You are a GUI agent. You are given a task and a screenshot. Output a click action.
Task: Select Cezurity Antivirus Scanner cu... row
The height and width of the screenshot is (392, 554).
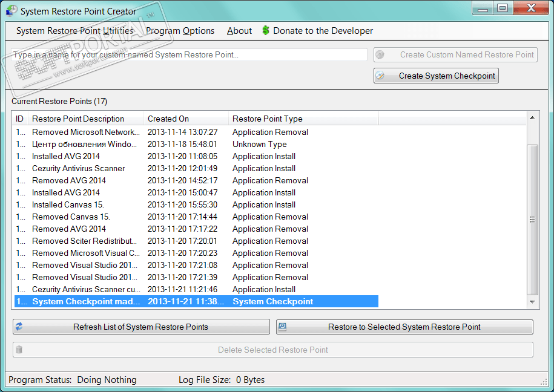[196, 289]
